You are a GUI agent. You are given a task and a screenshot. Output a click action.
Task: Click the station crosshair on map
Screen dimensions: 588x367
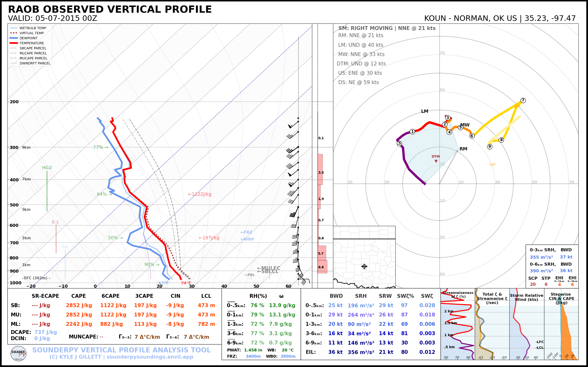(364, 267)
